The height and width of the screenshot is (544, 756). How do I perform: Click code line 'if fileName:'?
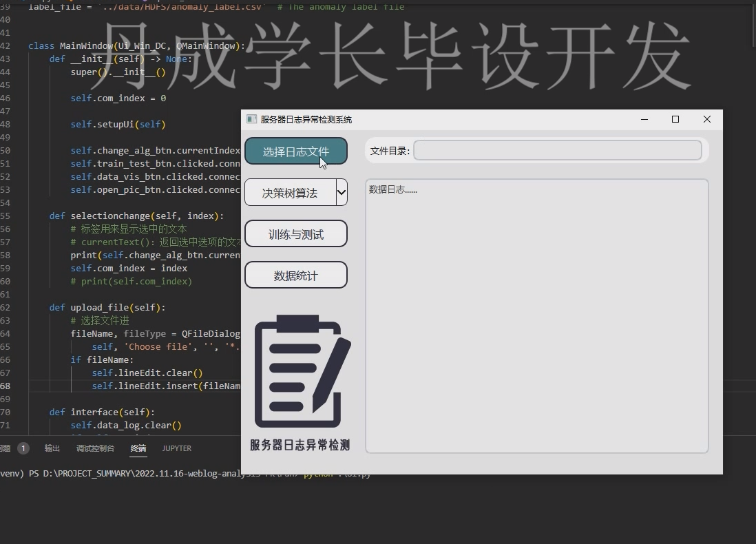click(102, 360)
